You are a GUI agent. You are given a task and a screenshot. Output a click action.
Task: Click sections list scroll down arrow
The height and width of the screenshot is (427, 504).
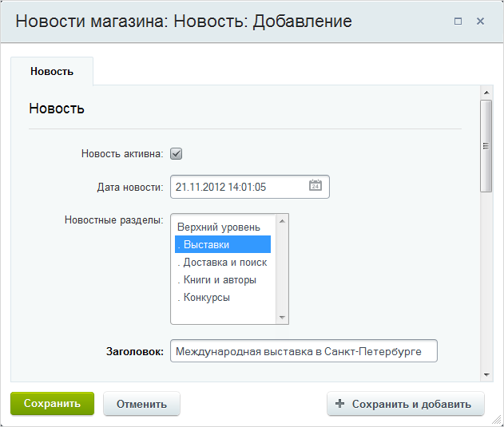[x=282, y=318]
